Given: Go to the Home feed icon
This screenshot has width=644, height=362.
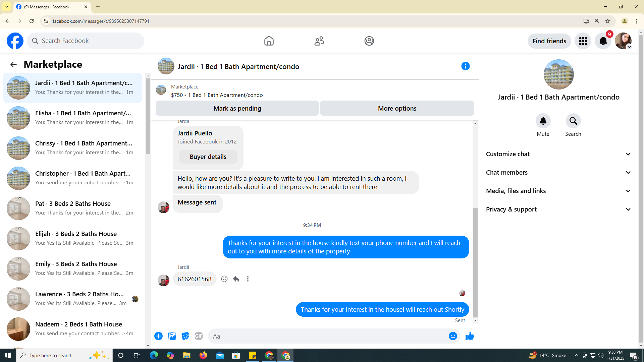Looking at the screenshot, I should click(269, 41).
